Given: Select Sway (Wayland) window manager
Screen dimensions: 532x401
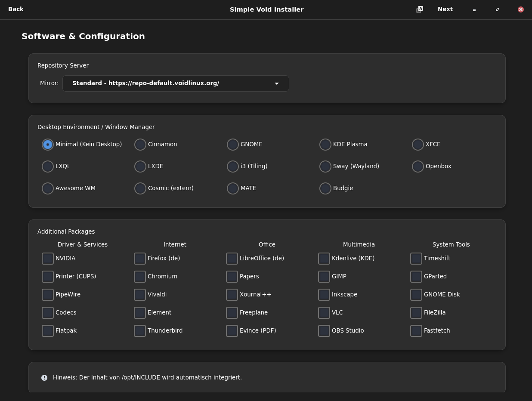Looking at the screenshot, I should pos(325,167).
